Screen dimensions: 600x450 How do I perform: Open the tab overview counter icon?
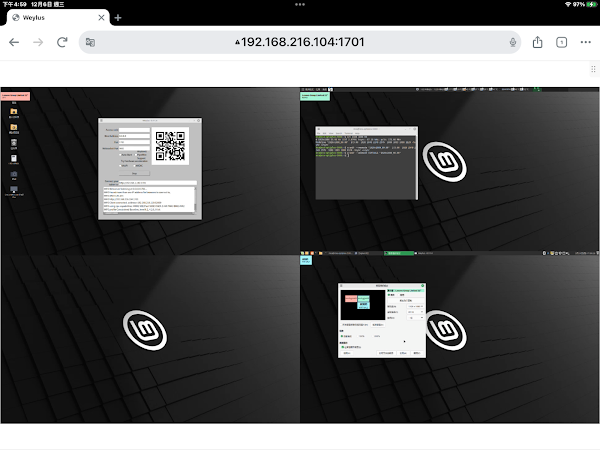(561, 42)
